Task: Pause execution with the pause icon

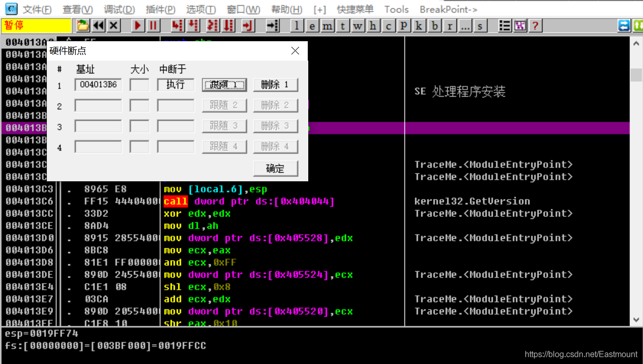Action: click(x=153, y=25)
